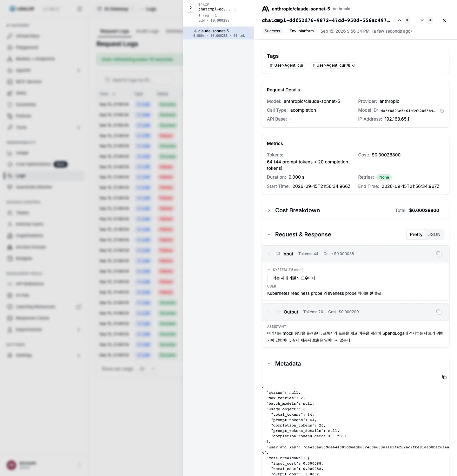Click the speech bubble icon beside Input
This screenshot has height=476, width=457.
(x=278, y=254)
